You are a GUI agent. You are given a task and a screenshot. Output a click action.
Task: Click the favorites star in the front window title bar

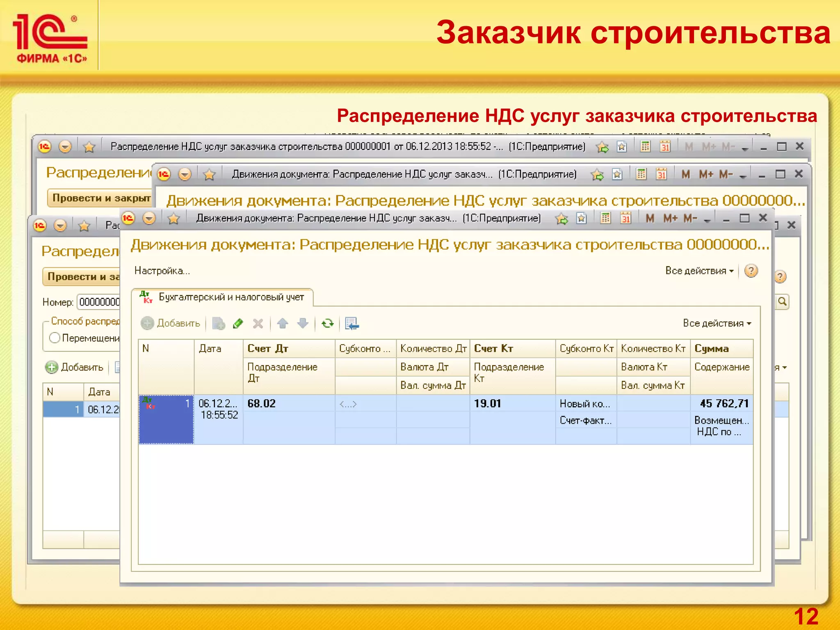point(173,218)
